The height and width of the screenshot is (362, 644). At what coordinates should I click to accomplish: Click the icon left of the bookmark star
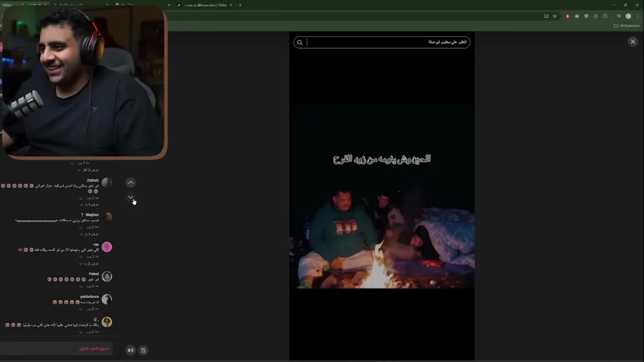pos(546,16)
